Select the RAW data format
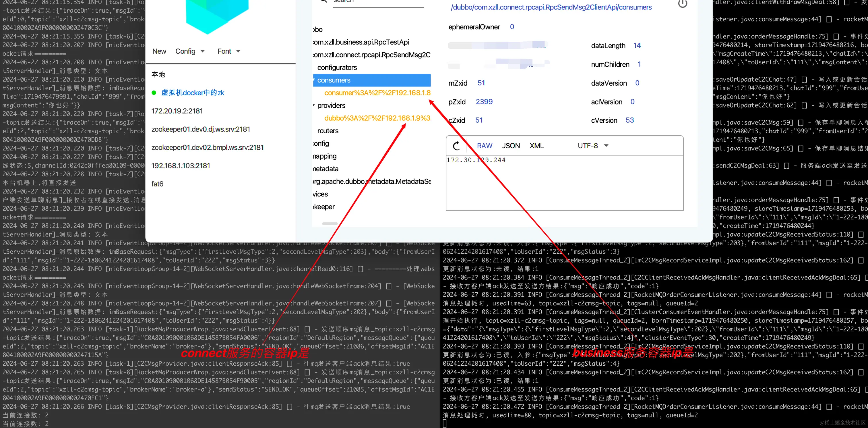 tap(484, 146)
